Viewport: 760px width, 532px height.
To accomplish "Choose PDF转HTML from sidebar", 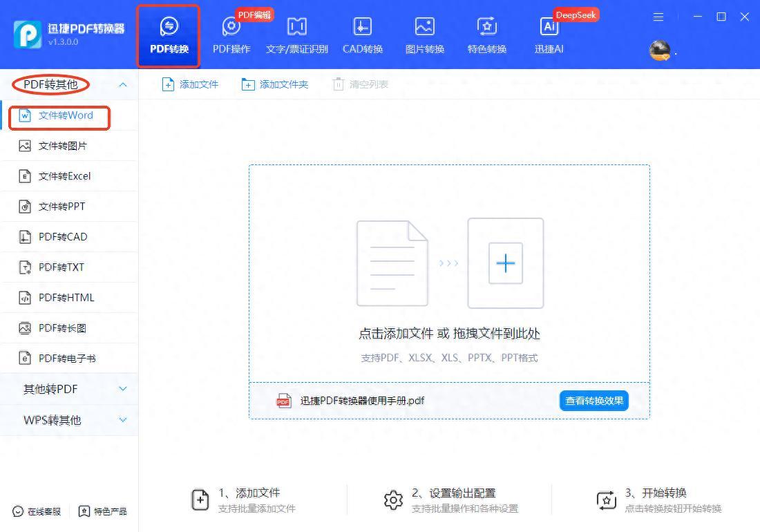I will point(66,298).
